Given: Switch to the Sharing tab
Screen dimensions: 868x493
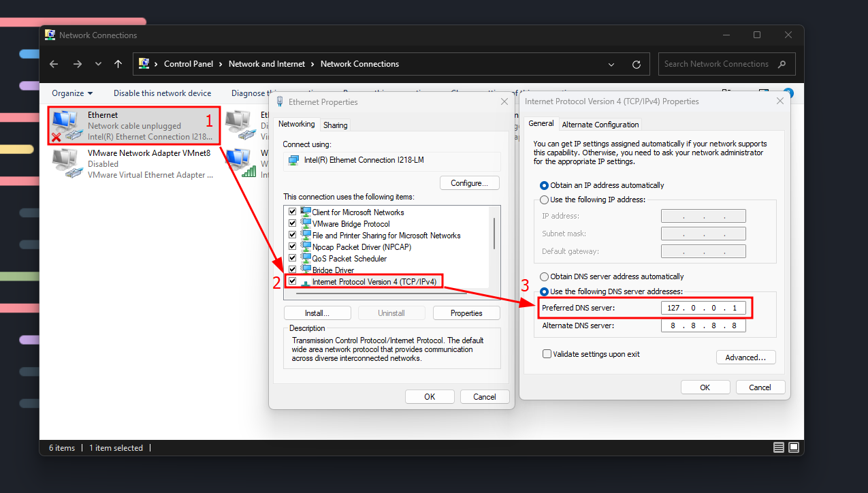Looking at the screenshot, I should 335,125.
